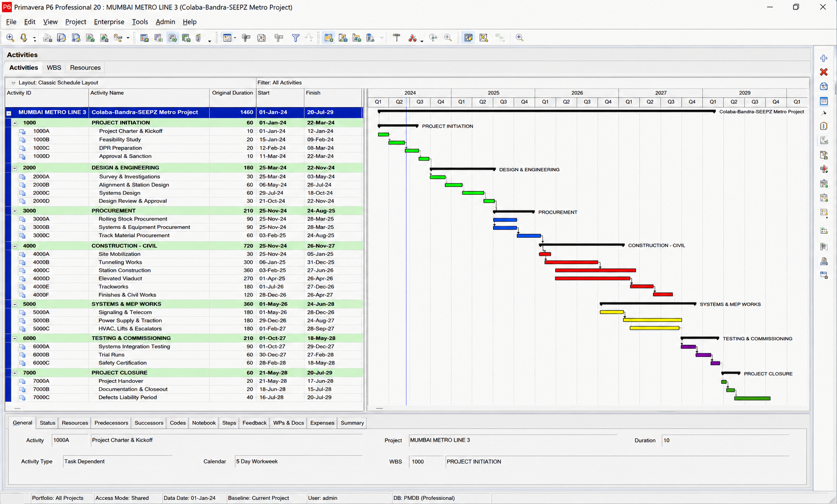Open the Enterprise menu
This screenshot has width=837, height=504.
point(109,22)
